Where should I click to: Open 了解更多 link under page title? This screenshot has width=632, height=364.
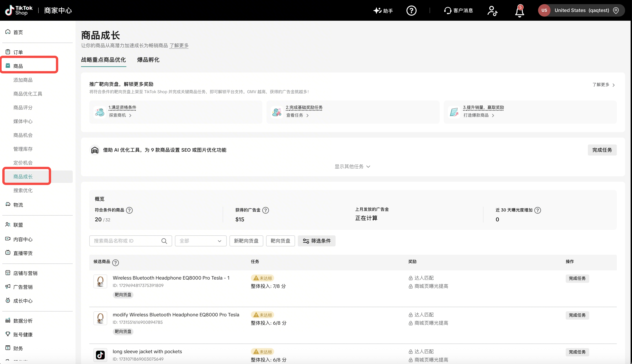tap(179, 46)
